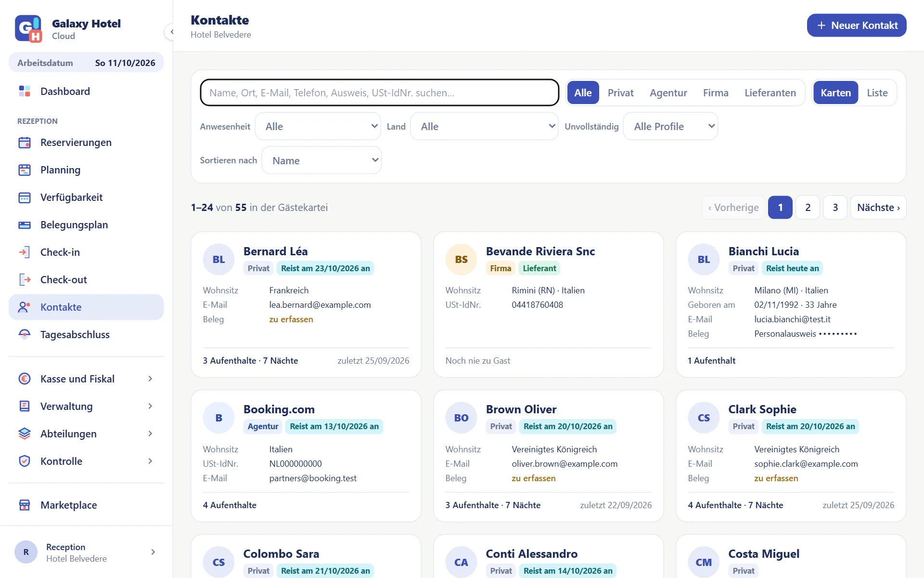The width and height of the screenshot is (924, 578).
Task: Click current page 1 button
Action: (x=780, y=208)
